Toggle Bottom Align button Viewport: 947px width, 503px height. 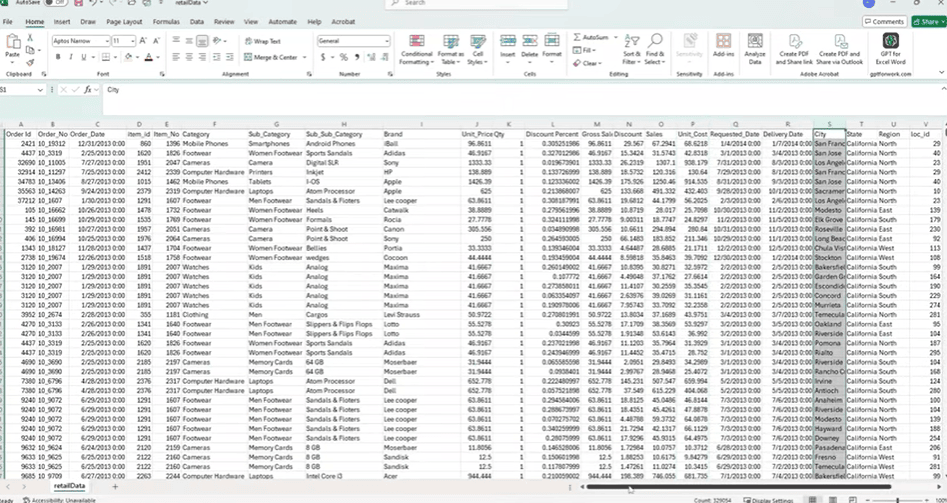[202, 40]
